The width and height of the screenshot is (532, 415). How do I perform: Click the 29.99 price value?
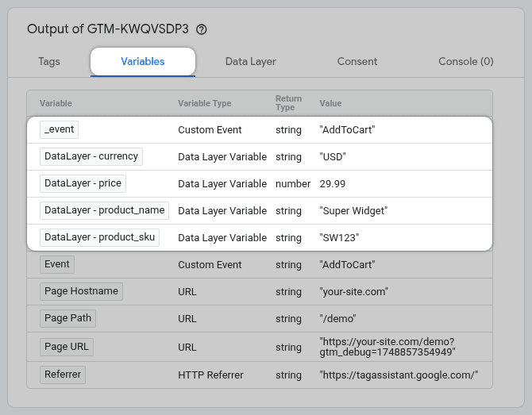coord(333,184)
